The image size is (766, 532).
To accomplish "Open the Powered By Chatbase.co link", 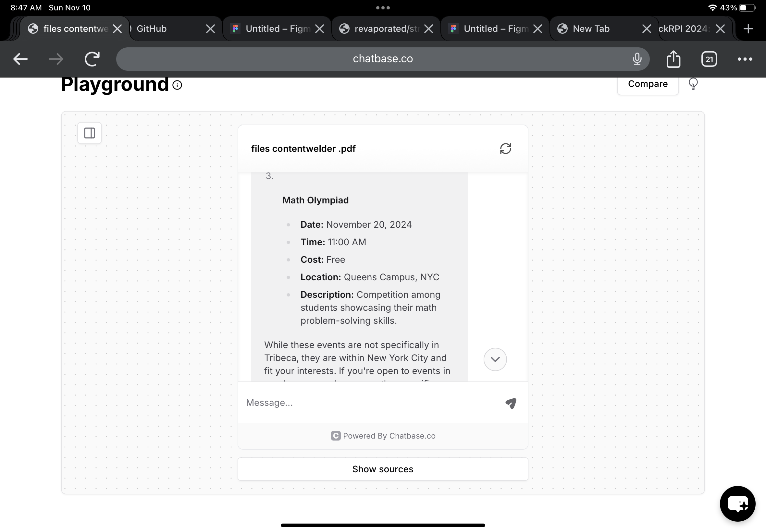I will [383, 436].
